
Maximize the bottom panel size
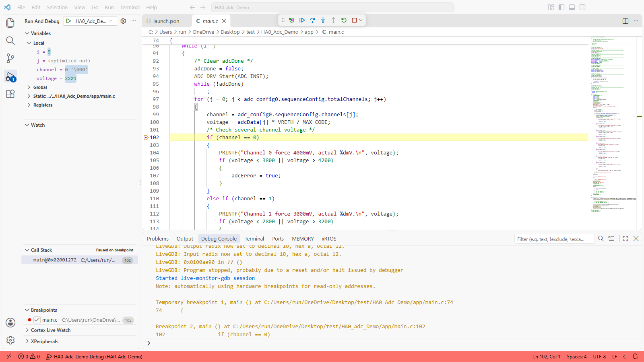click(x=625, y=239)
